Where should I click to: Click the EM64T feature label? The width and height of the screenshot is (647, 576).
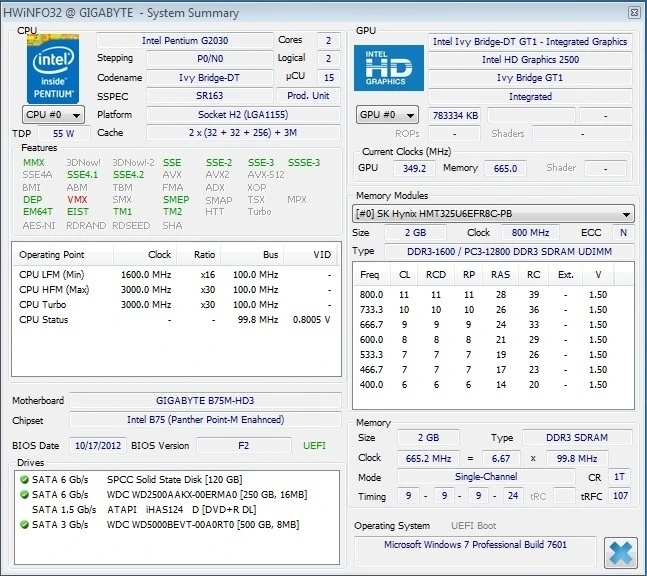tap(38, 212)
